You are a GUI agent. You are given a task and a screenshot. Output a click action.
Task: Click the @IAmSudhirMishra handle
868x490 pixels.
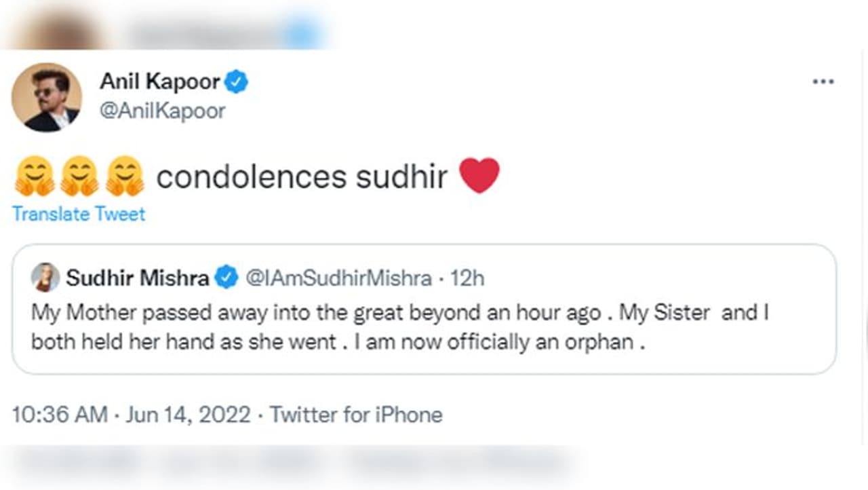pos(338,278)
